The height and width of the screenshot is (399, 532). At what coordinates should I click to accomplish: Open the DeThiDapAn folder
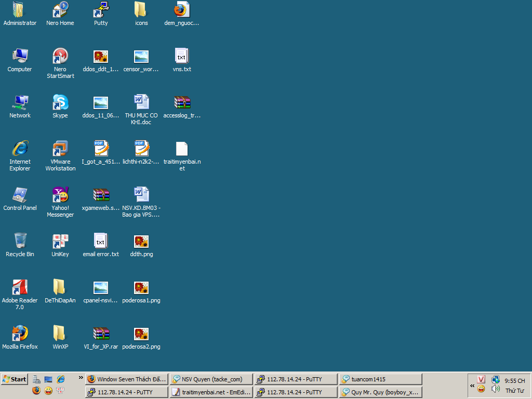coord(60,288)
